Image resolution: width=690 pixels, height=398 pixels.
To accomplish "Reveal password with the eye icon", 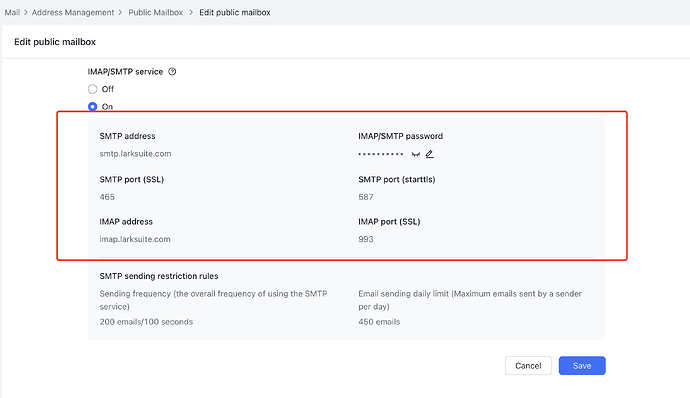I will click(415, 154).
